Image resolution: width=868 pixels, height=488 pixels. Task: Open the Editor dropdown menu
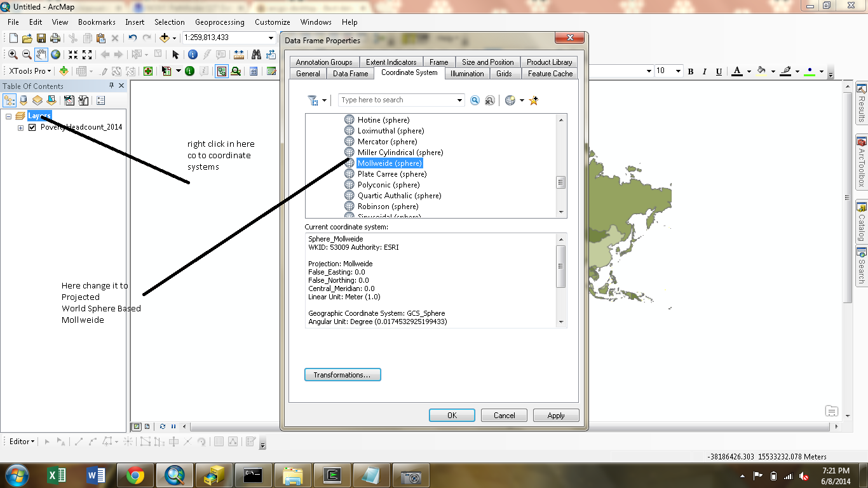tap(22, 441)
